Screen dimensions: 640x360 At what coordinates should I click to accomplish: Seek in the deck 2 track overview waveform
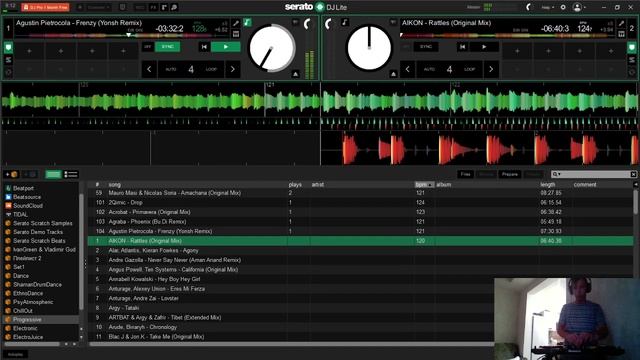507,36
